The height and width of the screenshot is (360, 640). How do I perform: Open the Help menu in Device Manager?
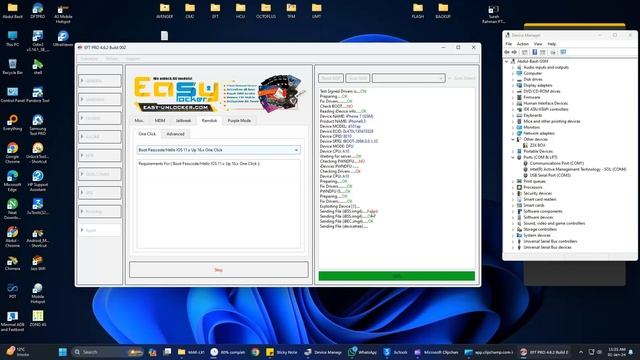551,44
